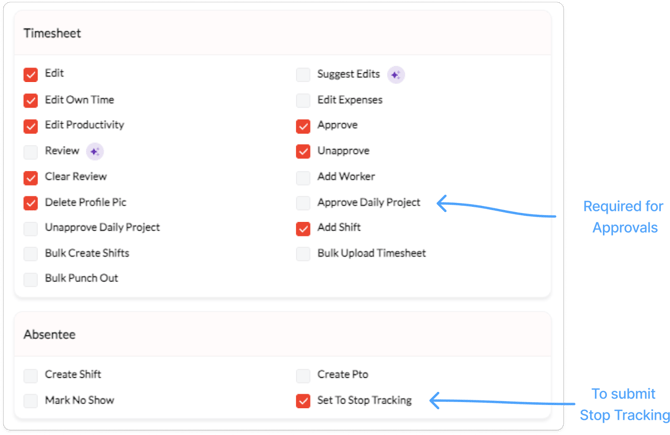Check Bulk Upload Timesheet box
Viewport: 670px width, 435px height.
[303, 253]
